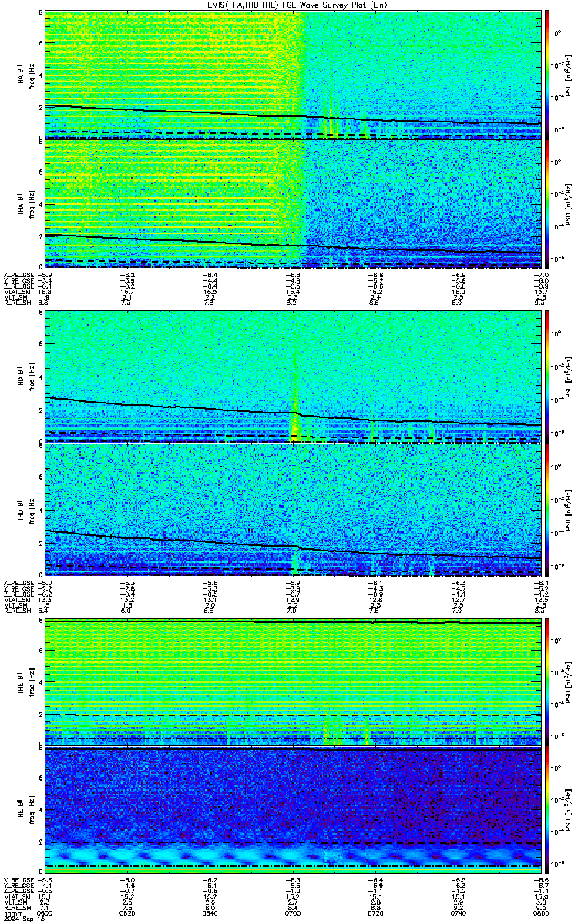Click inside the THD BII spectrogram panel
This screenshot has width=578, height=924.
293,509
